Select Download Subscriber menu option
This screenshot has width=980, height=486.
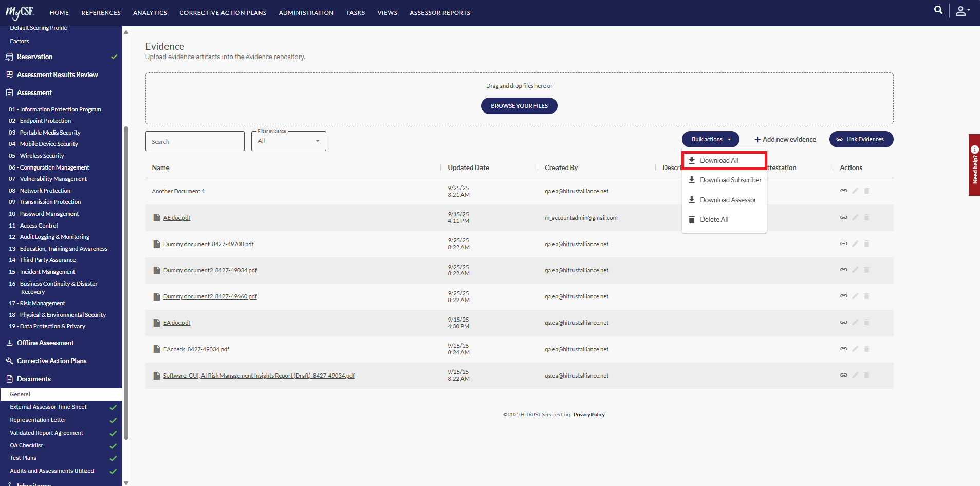tap(730, 180)
